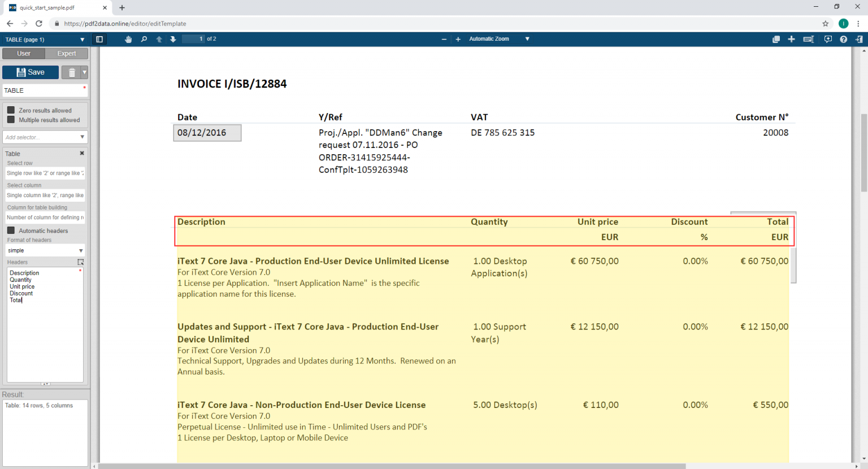Enable Multiple results allowed checkbox
The height and width of the screenshot is (469, 868).
pyautogui.click(x=11, y=120)
